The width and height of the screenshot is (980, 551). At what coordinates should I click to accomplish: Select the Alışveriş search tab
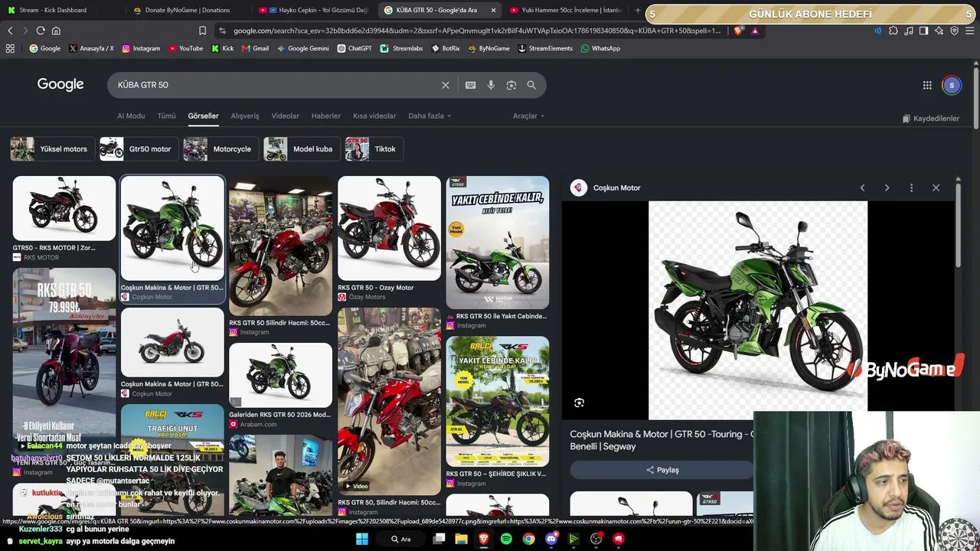245,116
